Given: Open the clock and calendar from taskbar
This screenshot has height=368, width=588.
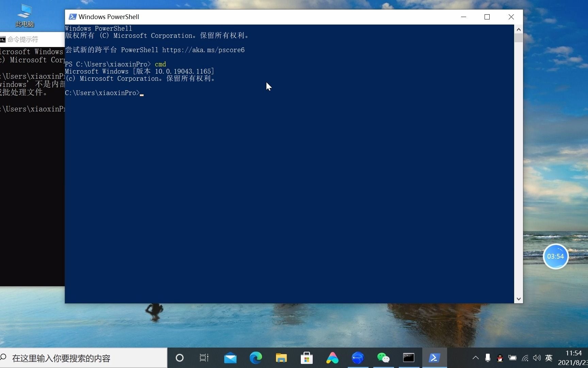Looking at the screenshot, I should point(573,358).
